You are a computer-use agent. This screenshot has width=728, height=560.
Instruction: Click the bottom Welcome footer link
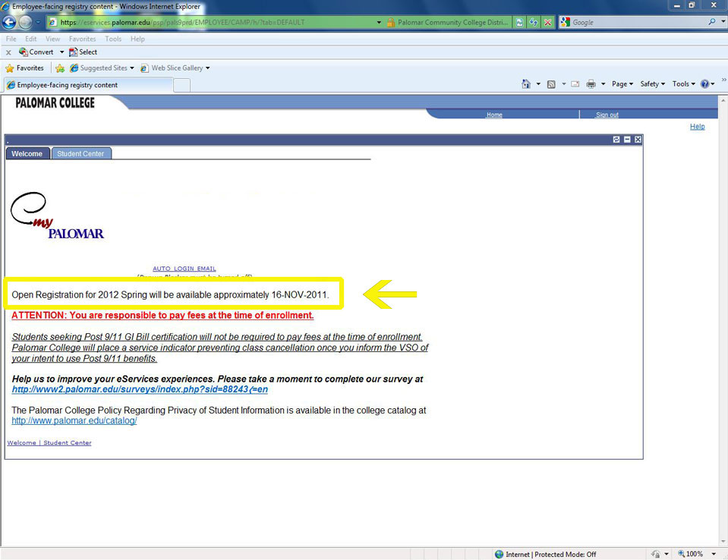point(21,442)
